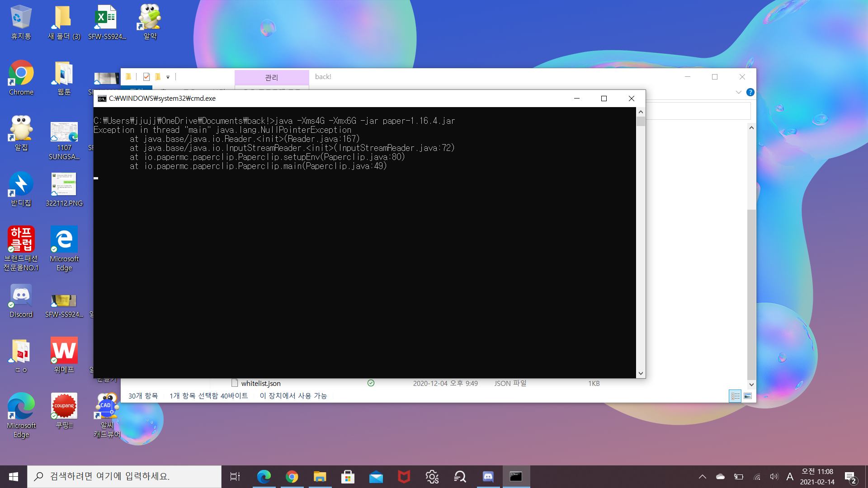The height and width of the screenshot is (488, 868).
Task: Open the 위메프 shortcut icon
Action: pos(64,356)
